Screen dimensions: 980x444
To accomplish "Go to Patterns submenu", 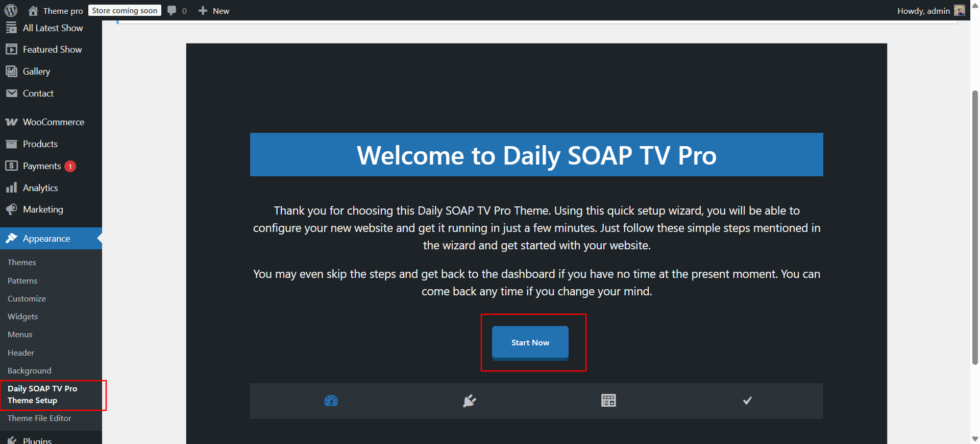I will click(x=22, y=281).
